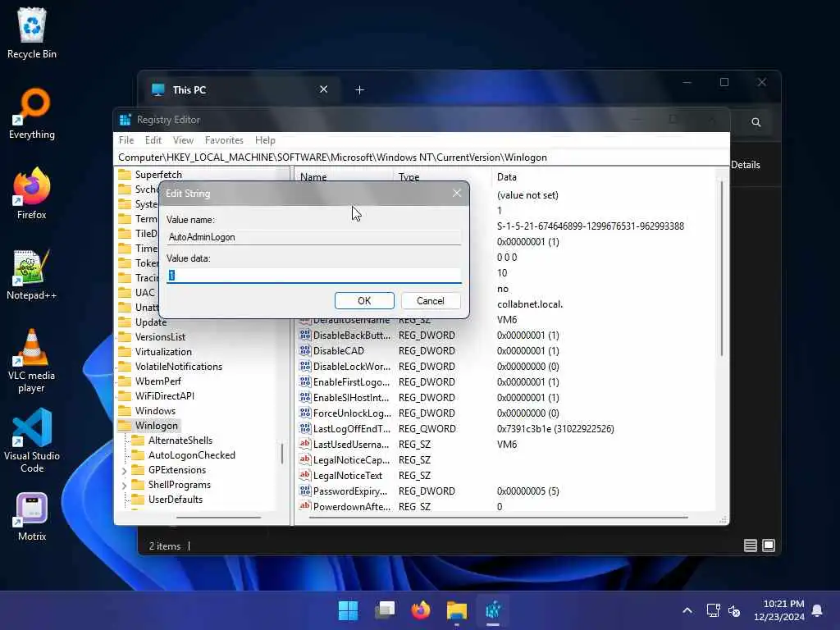Switch File Explorer to details view icon
840x630 pixels.
(751, 546)
